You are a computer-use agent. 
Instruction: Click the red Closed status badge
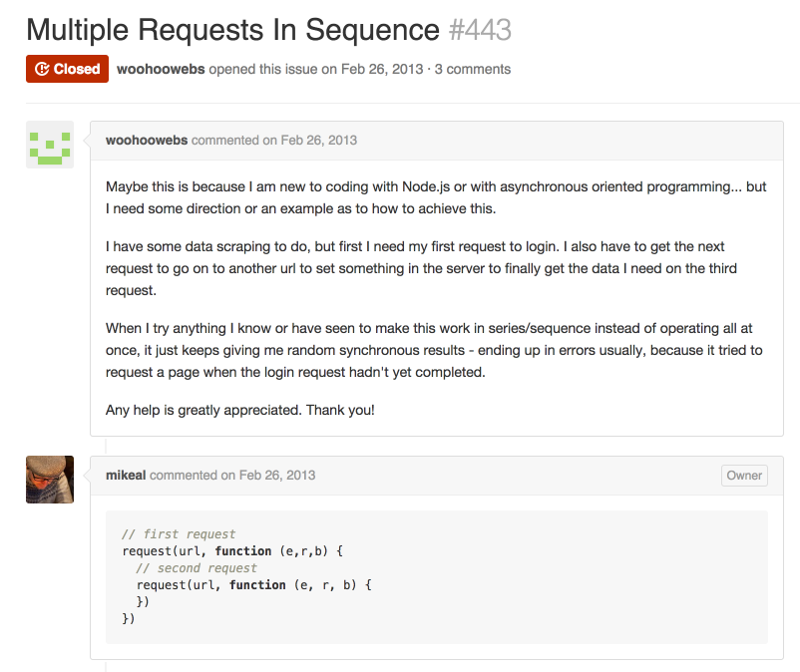click(68, 69)
